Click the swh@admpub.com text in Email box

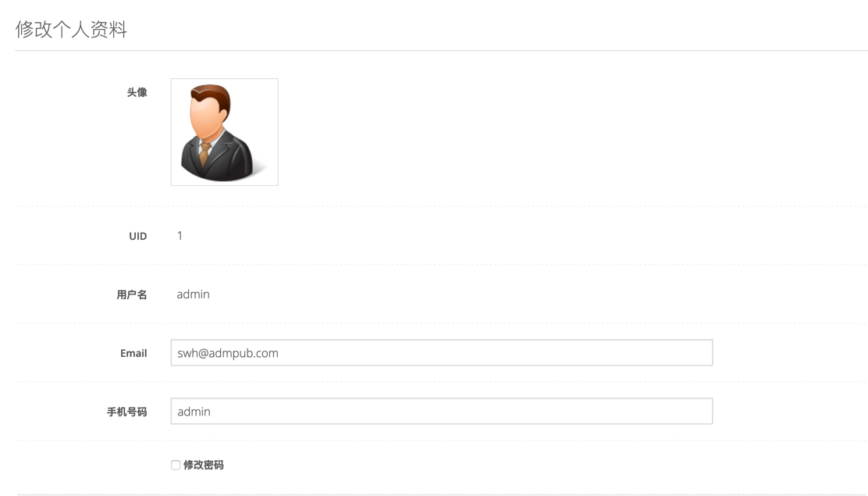228,353
